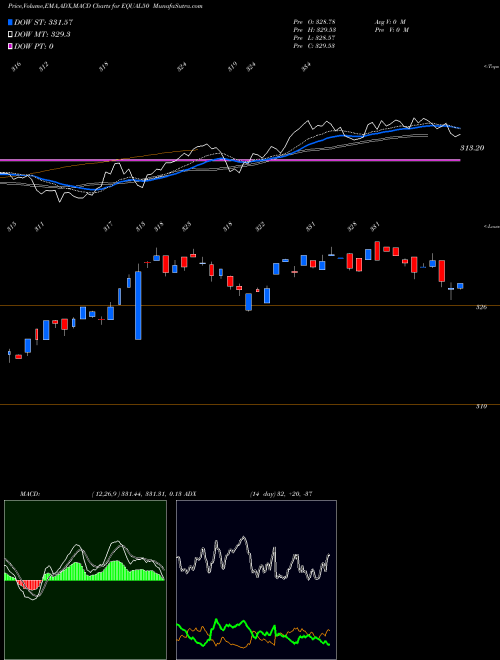The height and width of the screenshot is (660, 500).
Task: Click the 'MACD:' panel heading
Action: (29, 494)
